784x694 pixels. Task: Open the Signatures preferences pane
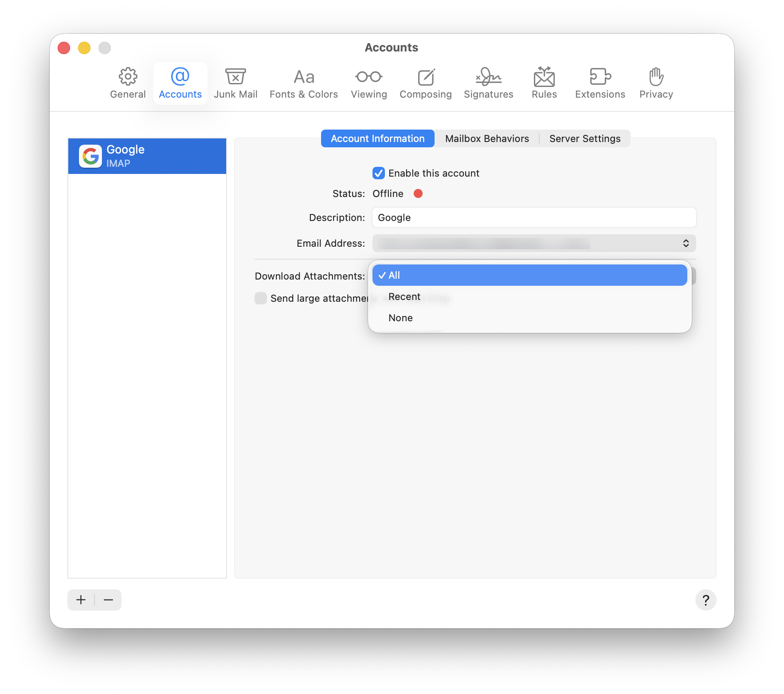point(488,83)
